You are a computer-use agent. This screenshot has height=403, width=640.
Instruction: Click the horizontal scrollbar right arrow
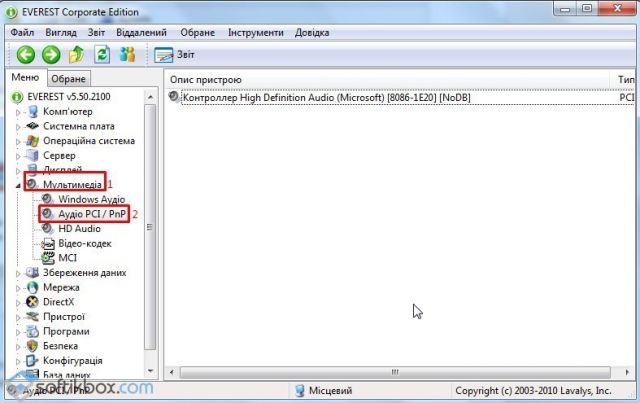tap(627, 372)
